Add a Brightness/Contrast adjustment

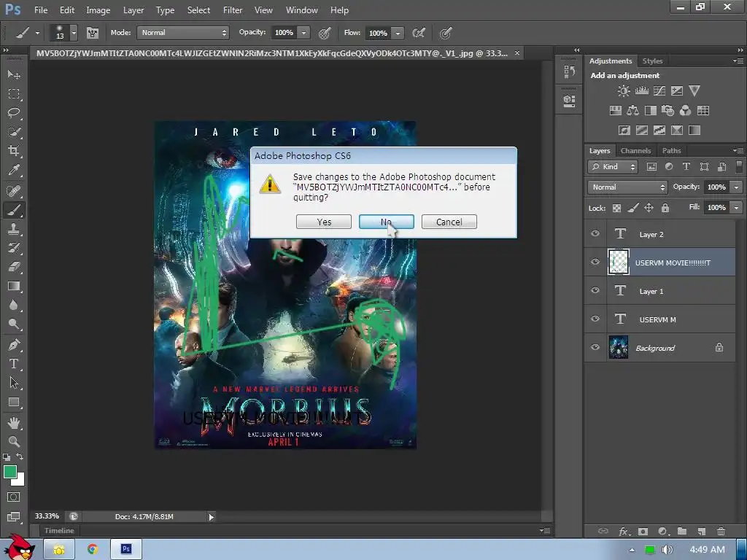point(623,90)
